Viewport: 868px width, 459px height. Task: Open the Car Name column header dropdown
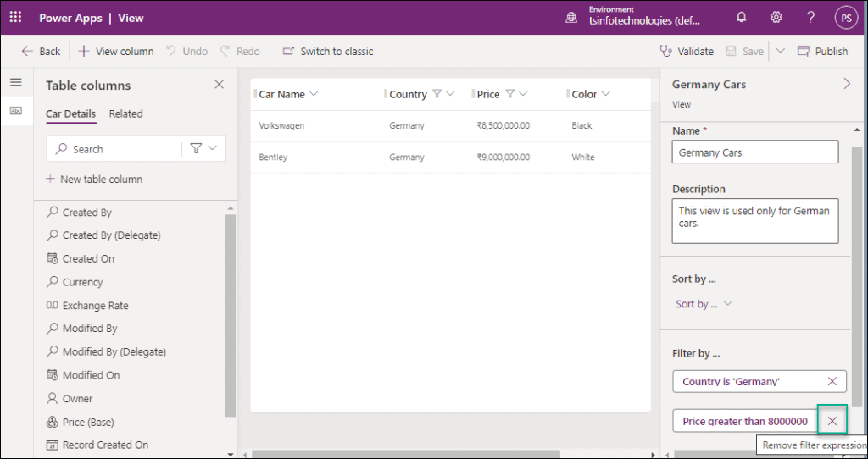point(314,94)
